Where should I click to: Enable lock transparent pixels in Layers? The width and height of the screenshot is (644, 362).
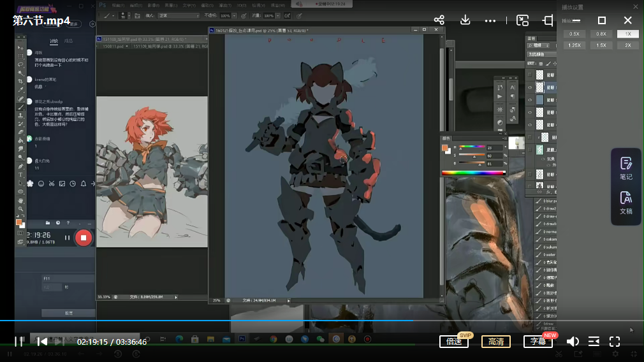(x=541, y=64)
